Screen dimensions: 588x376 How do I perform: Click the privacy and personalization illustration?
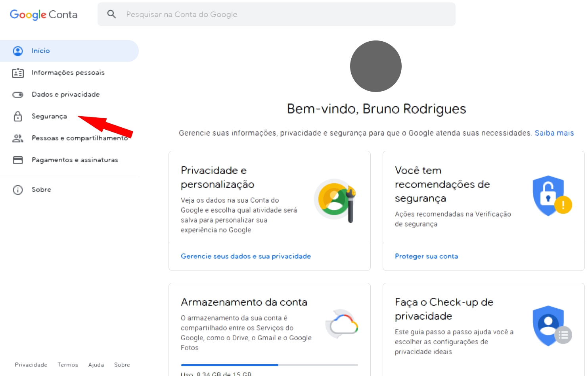tap(335, 200)
